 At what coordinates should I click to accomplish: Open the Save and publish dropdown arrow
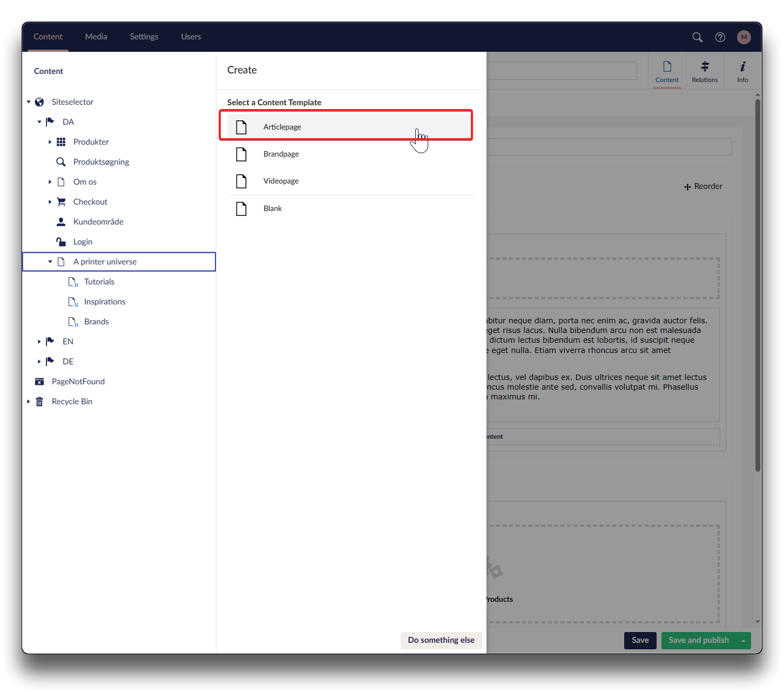point(743,641)
